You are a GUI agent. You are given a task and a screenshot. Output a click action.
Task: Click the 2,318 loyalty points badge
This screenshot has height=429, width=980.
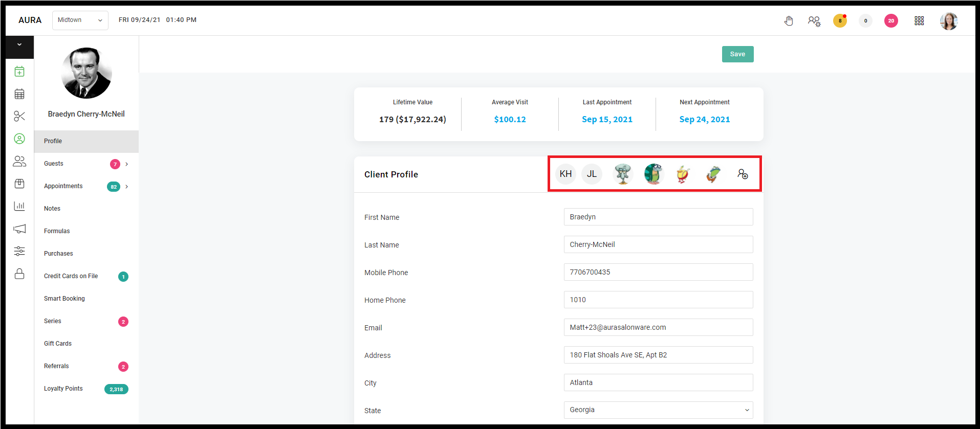pyautogui.click(x=116, y=389)
